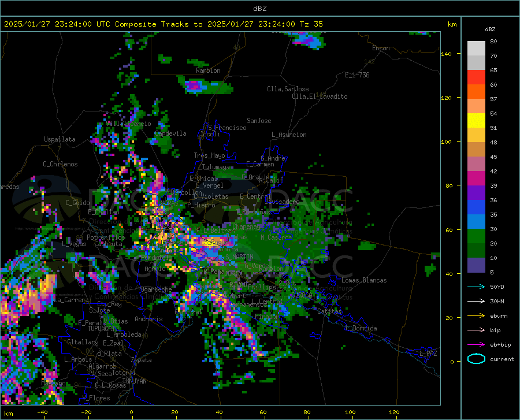Pick the red band in dBZ scale

click(476, 77)
